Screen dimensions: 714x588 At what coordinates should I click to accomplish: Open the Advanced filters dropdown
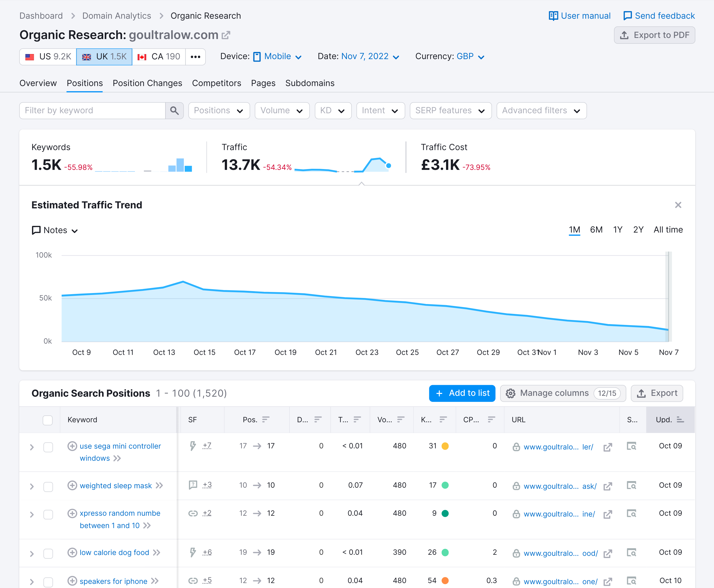point(541,111)
